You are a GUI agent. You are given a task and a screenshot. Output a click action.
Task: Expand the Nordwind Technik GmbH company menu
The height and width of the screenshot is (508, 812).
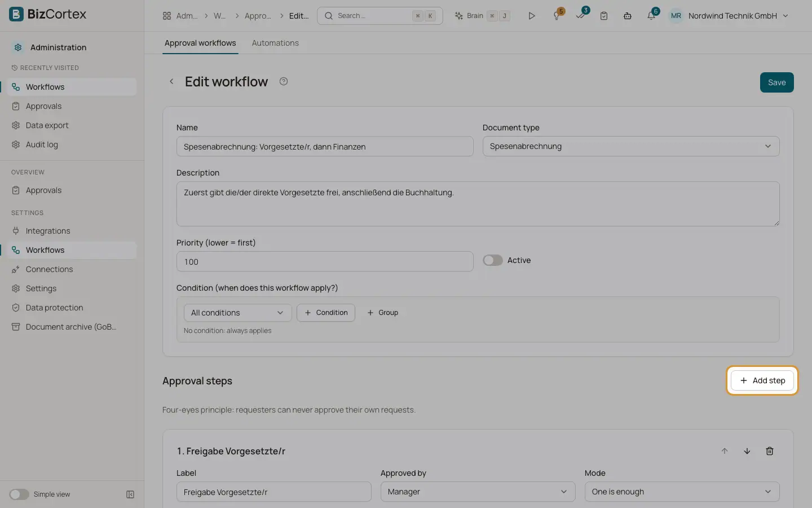738,16
